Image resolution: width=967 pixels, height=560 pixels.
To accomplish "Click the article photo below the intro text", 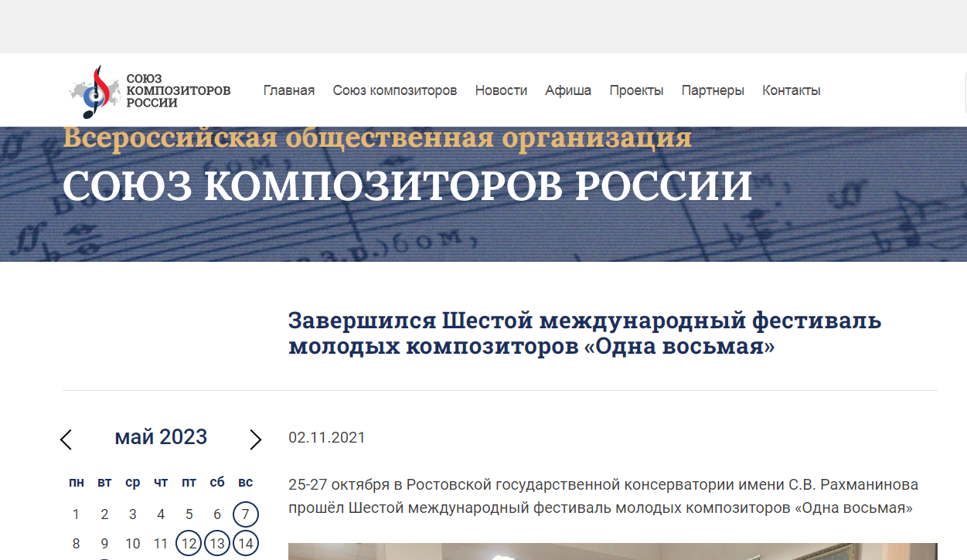I will (613, 552).
